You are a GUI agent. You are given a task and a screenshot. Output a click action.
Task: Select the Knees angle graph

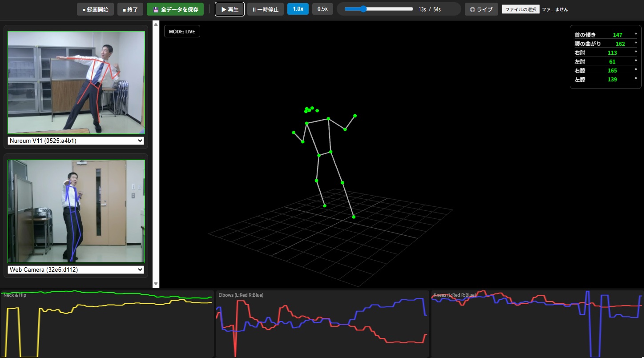(x=537, y=324)
